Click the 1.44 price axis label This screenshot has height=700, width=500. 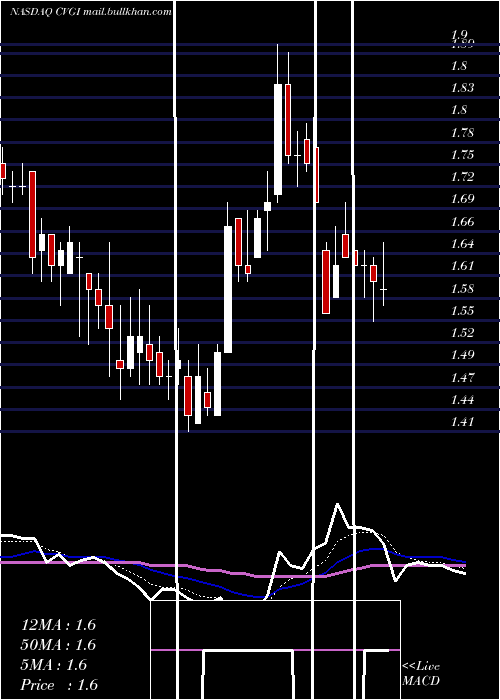tap(462, 400)
